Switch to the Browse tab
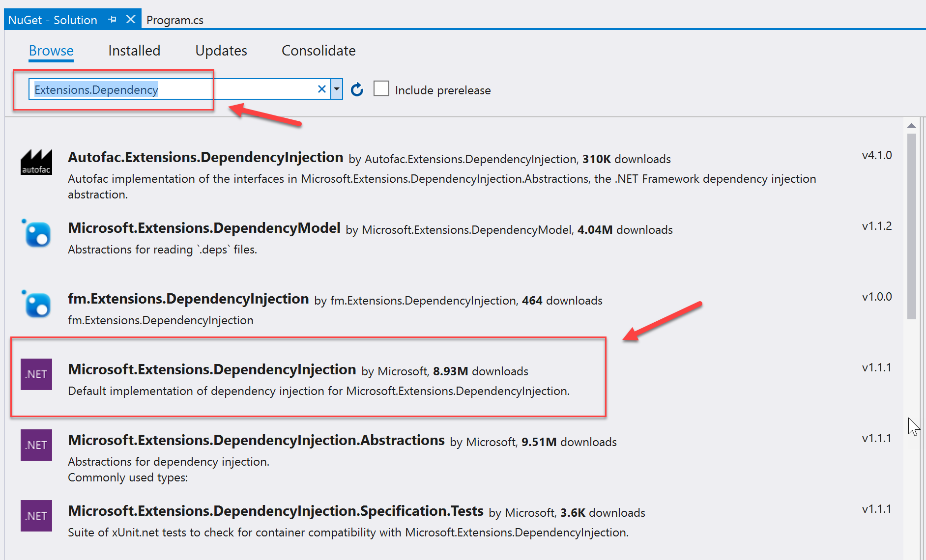 51,51
